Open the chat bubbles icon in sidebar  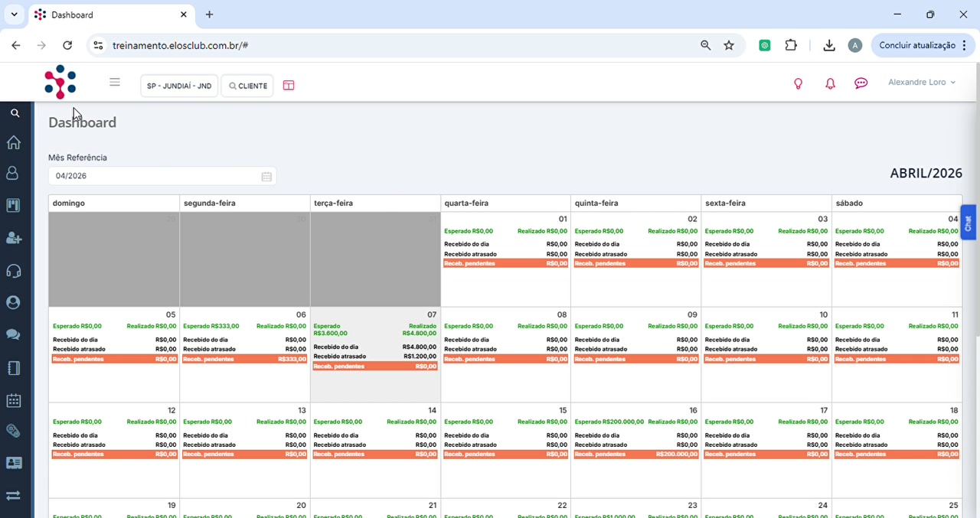pyautogui.click(x=13, y=334)
